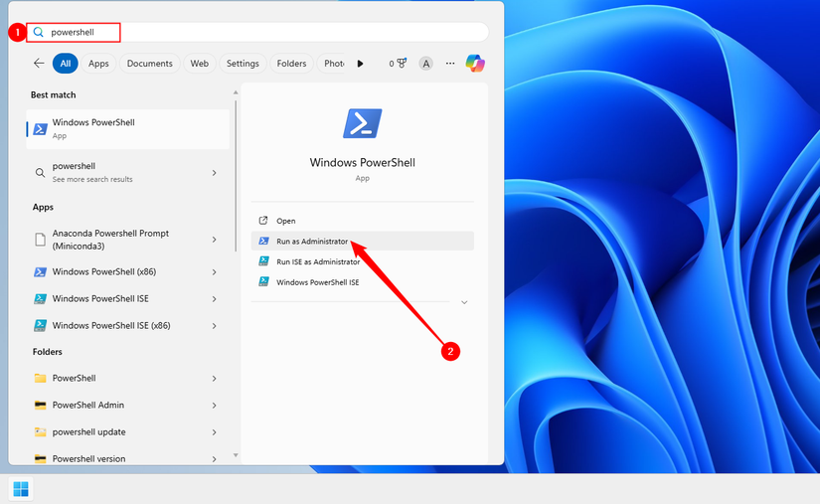Click the Powershell version folder icon

click(41, 458)
